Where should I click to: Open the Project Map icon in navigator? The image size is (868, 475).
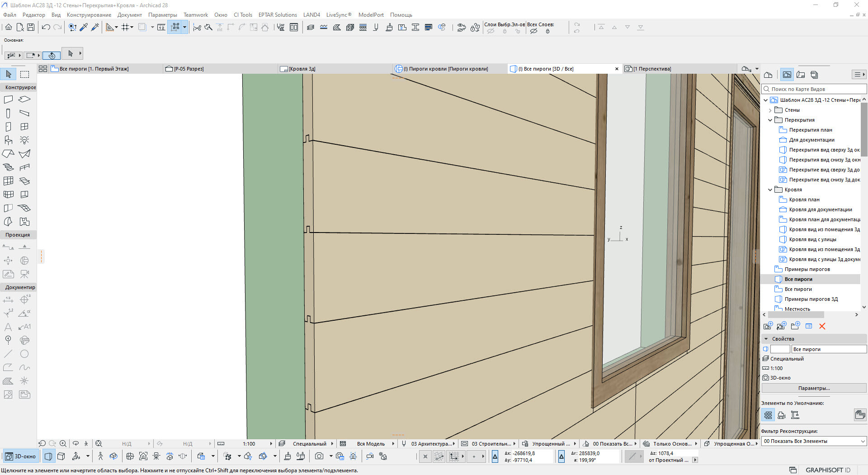click(768, 75)
